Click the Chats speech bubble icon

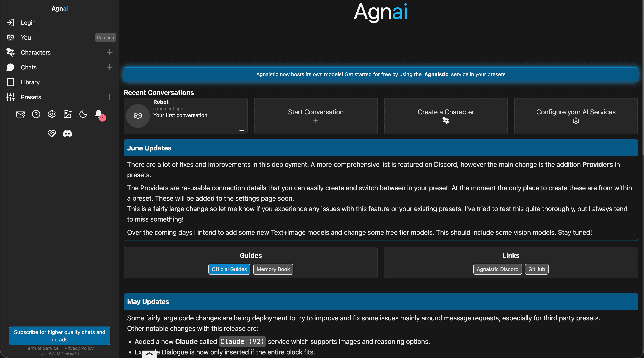(10, 67)
